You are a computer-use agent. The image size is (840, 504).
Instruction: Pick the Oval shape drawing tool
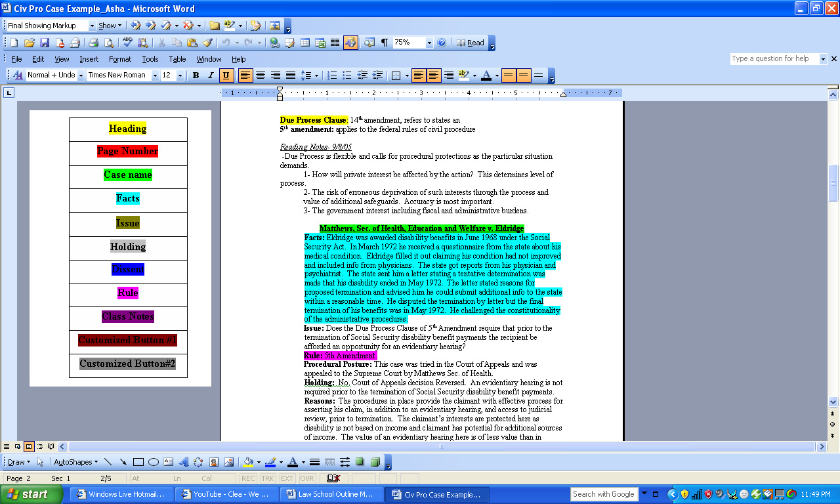(x=153, y=462)
